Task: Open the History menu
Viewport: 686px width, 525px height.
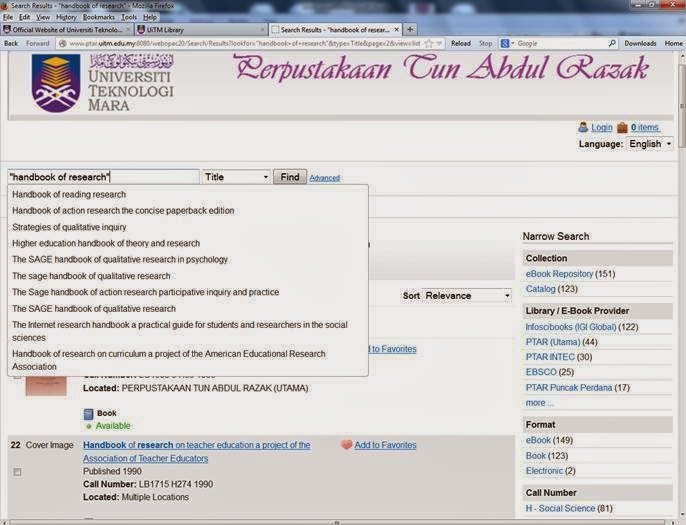Action: [x=66, y=17]
